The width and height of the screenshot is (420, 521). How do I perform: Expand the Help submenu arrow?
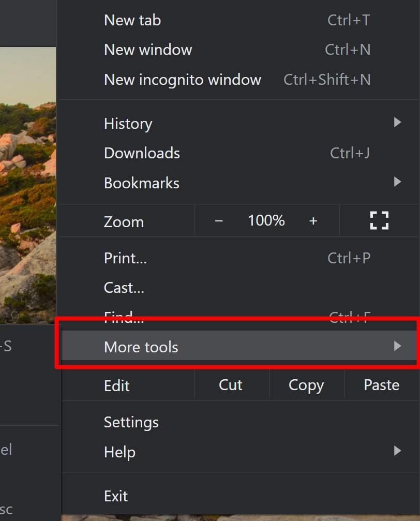[397, 451]
